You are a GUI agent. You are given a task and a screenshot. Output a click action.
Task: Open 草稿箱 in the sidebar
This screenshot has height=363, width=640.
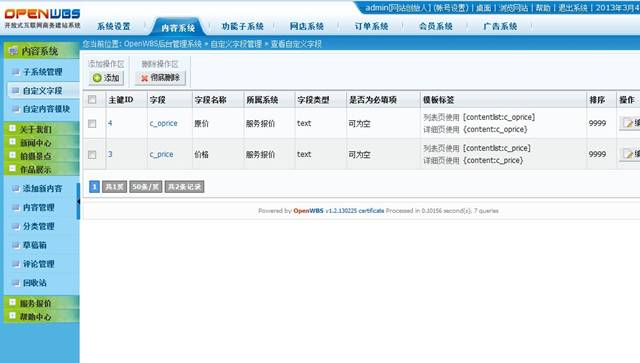(x=35, y=245)
